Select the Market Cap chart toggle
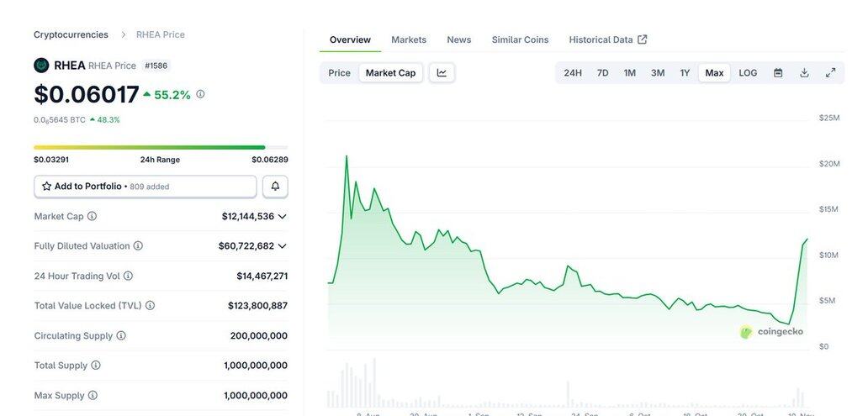 (390, 73)
